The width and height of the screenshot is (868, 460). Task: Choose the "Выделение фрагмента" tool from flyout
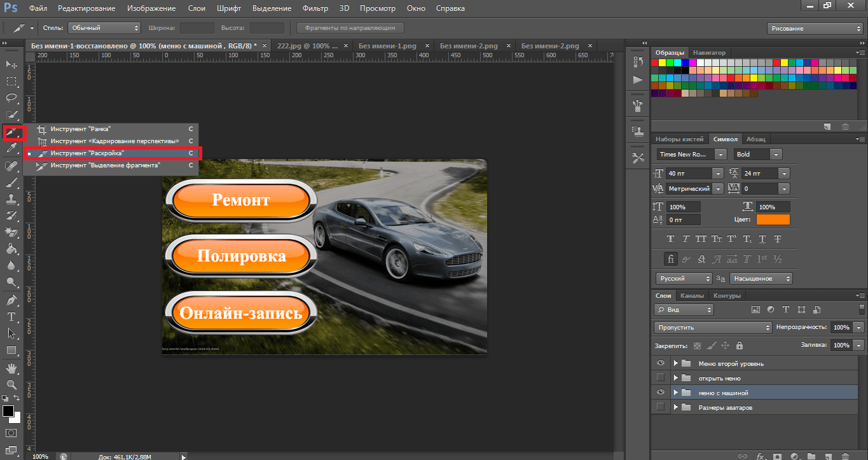pos(105,165)
